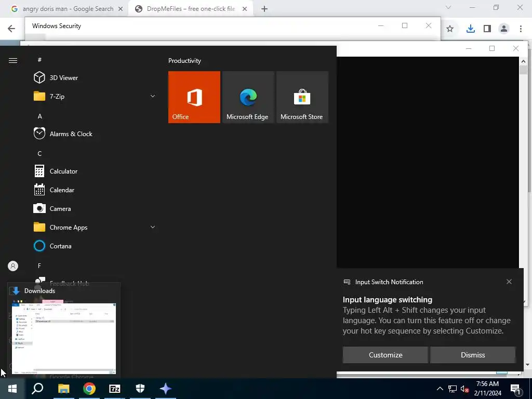The height and width of the screenshot is (399, 532).
Task: Open Chrome tab search chevron
Action: point(448,7)
